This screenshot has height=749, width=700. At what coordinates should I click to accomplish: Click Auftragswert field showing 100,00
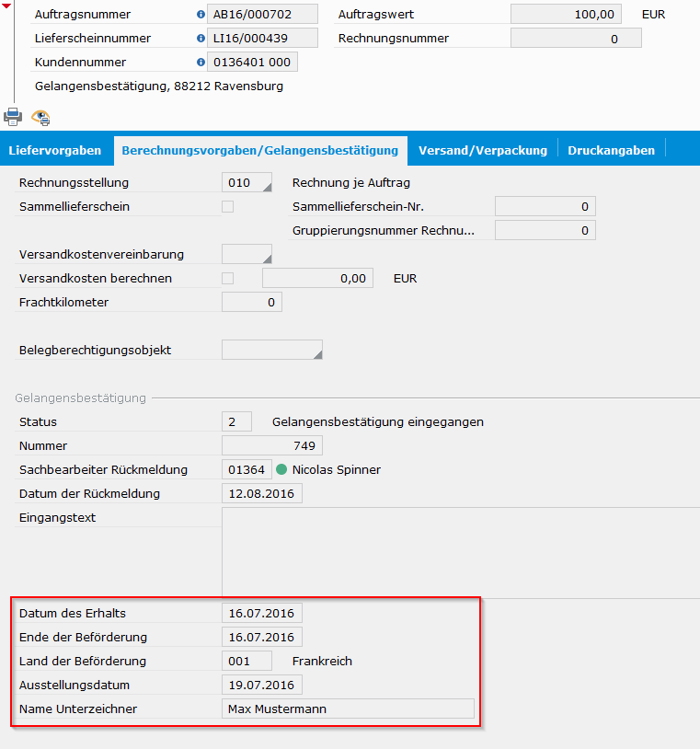(566, 15)
